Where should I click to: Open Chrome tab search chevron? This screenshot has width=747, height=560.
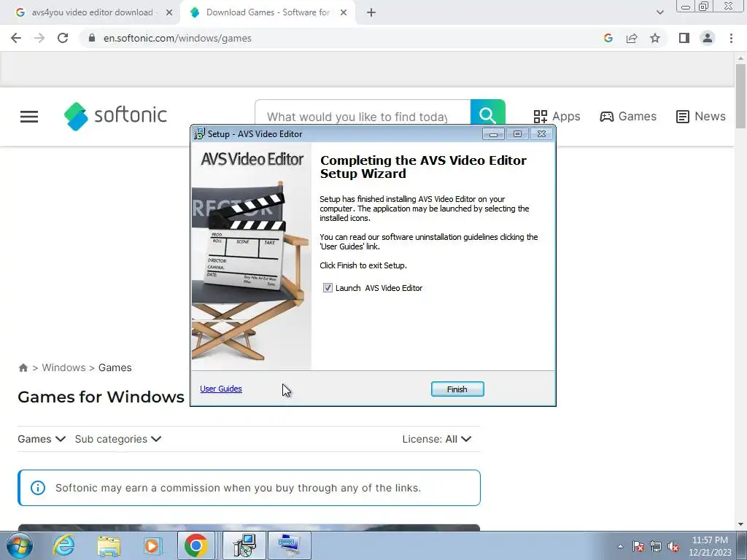click(x=659, y=12)
